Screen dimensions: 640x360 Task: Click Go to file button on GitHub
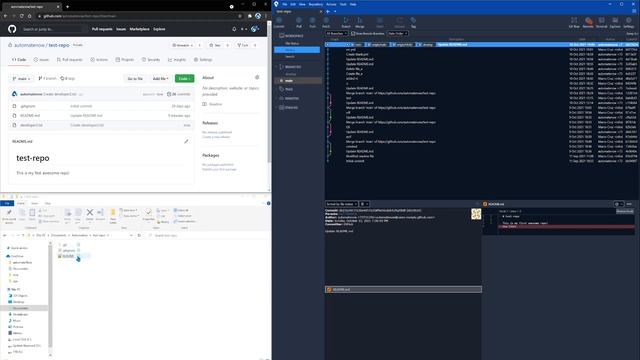tap(135, 78)
